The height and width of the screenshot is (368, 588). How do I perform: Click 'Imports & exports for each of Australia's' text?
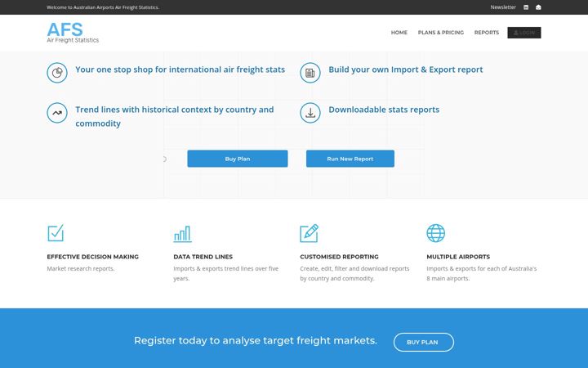pyautogui.click(x=482, y=268)
